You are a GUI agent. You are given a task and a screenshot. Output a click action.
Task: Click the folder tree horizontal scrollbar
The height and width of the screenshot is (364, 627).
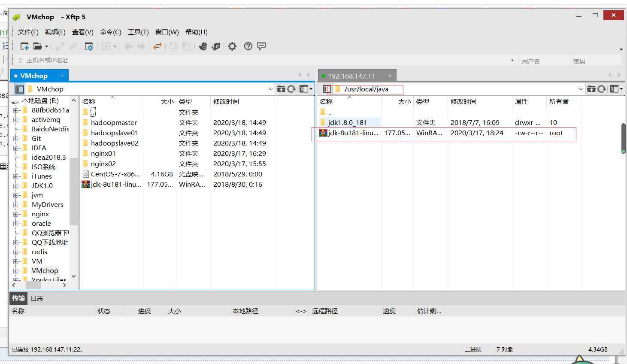coord(33,285)
